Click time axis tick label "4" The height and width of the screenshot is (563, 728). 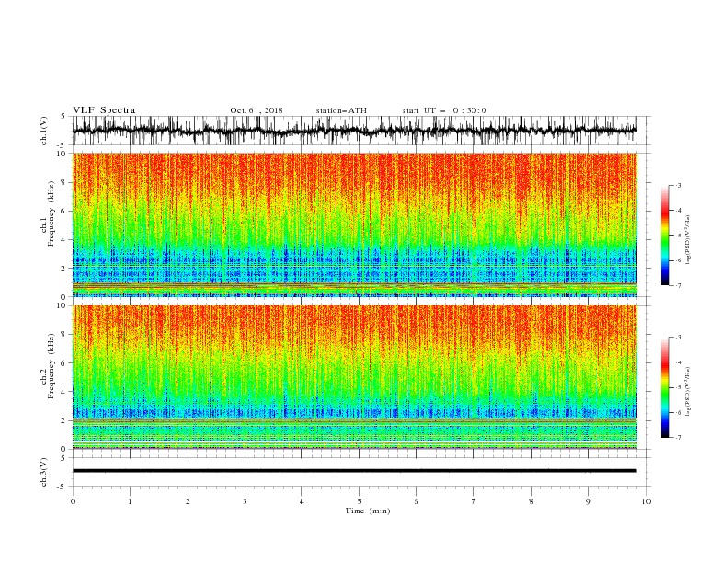pos(301,501)
